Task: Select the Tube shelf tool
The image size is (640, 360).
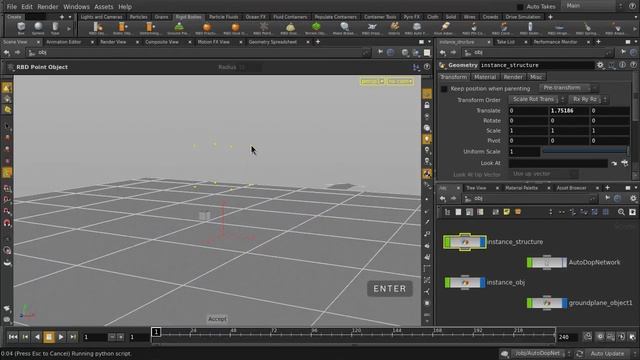Action: (x=55, y=28)
